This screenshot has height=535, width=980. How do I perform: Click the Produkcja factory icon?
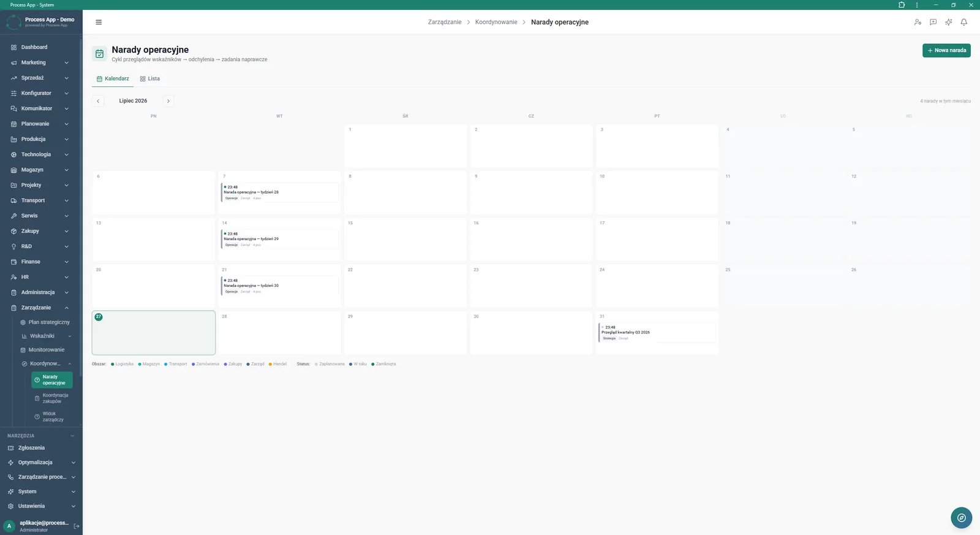click(x=13, y=139)
